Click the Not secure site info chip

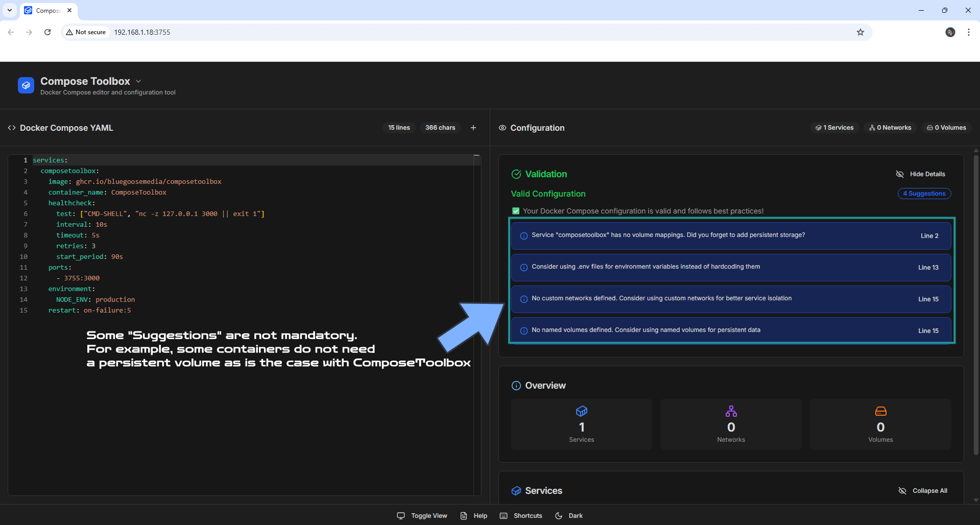[86, 32]
